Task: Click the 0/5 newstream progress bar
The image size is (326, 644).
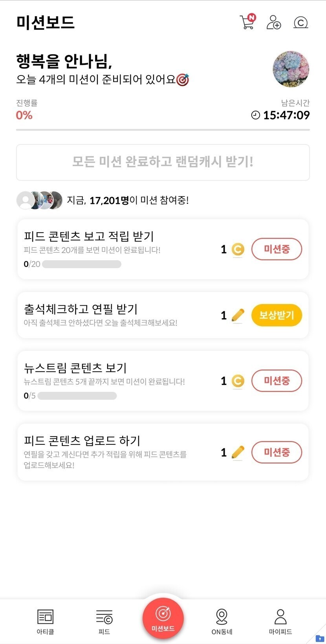Action: click(x=77, y=396)
